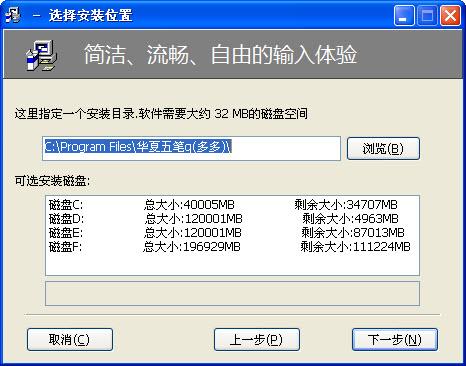Click the computer setup icon in the banner
The image size is (466, 366).
pos(42,55)
